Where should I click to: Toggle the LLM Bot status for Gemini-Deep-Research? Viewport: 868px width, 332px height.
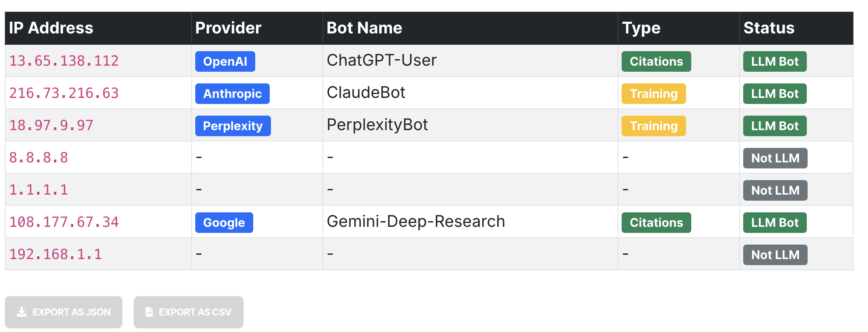coord(774,222)
